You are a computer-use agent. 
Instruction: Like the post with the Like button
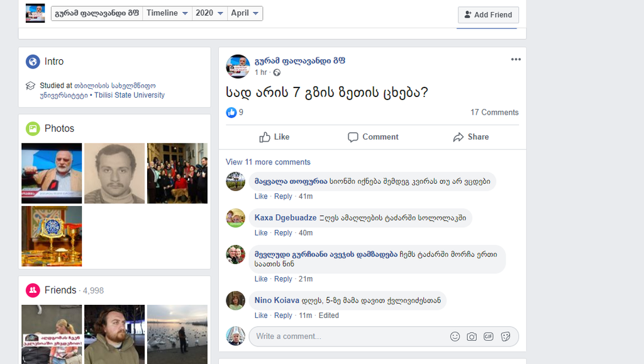(x=274, y=137)
